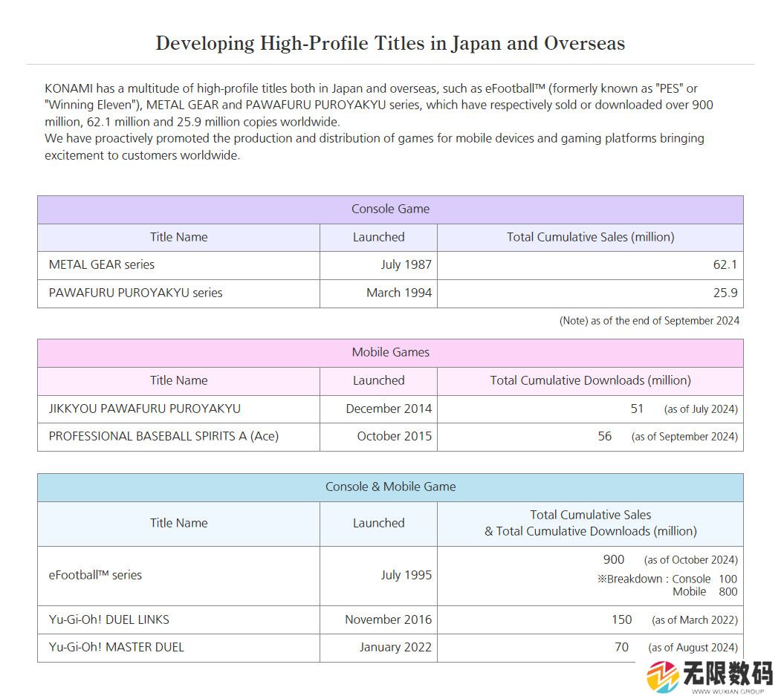Click the download figure 51

tap(637, 409)
